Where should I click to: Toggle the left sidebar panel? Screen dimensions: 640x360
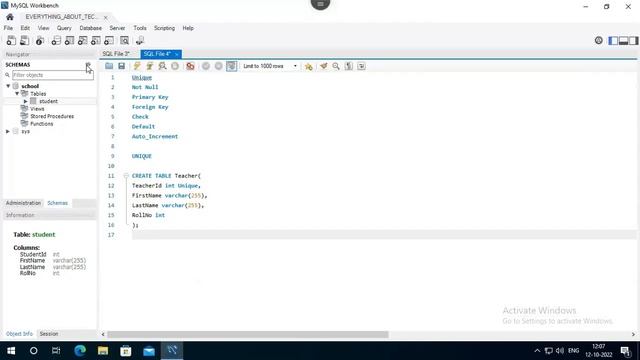click(613, 40)
